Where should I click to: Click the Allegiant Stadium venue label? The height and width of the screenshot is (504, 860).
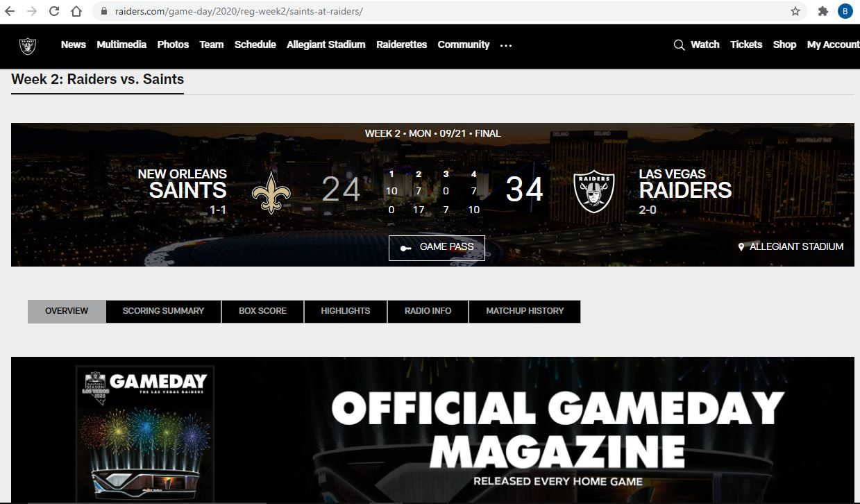pos(797,246)
